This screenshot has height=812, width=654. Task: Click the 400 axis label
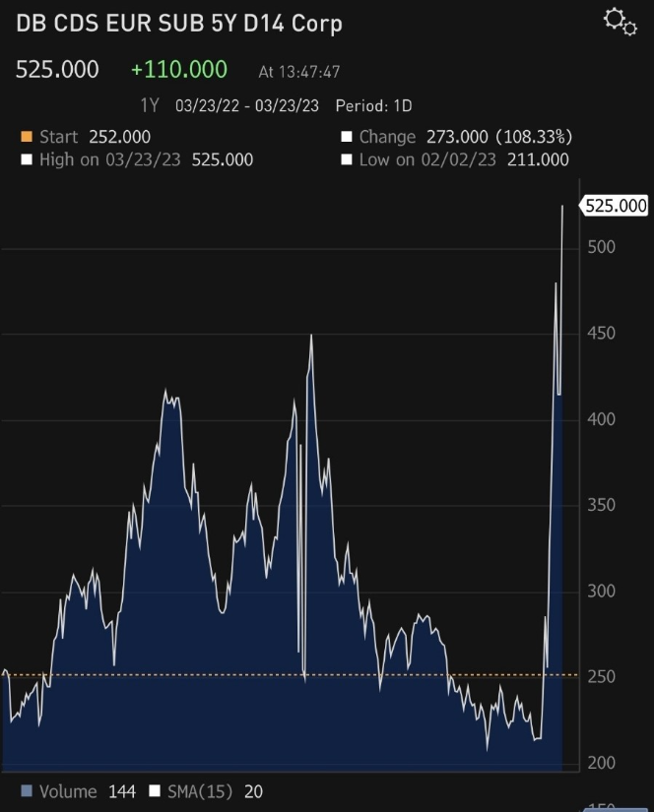tap(601, 419)
